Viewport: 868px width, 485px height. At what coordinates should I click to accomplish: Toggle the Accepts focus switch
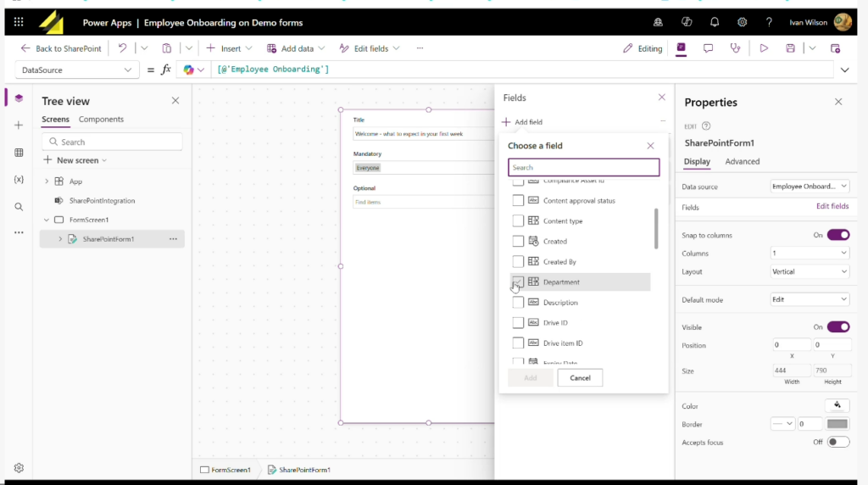[x=837, y=442]
